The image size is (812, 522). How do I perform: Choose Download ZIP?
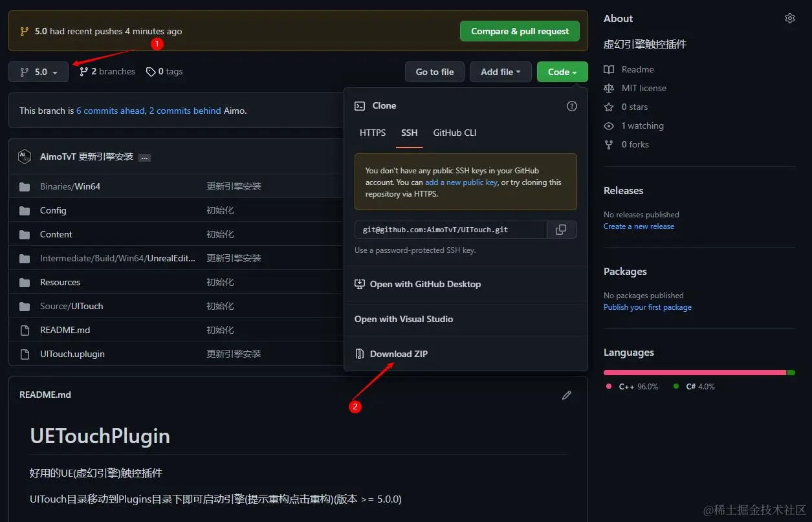point(466,354)
